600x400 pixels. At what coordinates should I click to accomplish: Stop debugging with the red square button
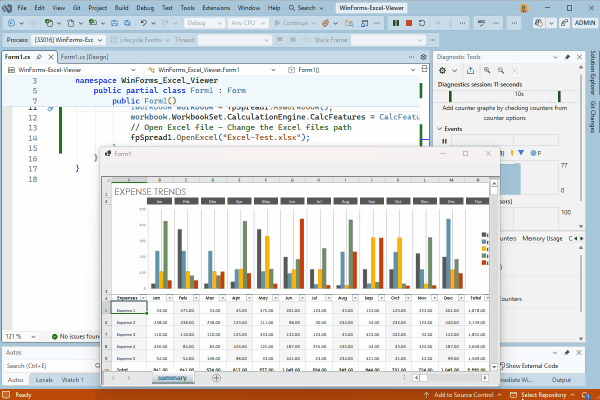(x=409, y=23)
